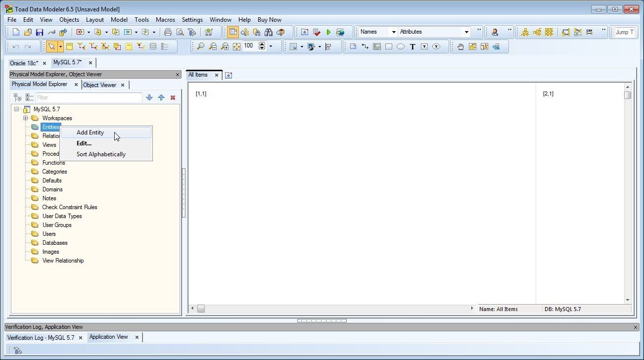Select the Hand pan tool
This screenshot has width=644, height=360.
[460, 46]
